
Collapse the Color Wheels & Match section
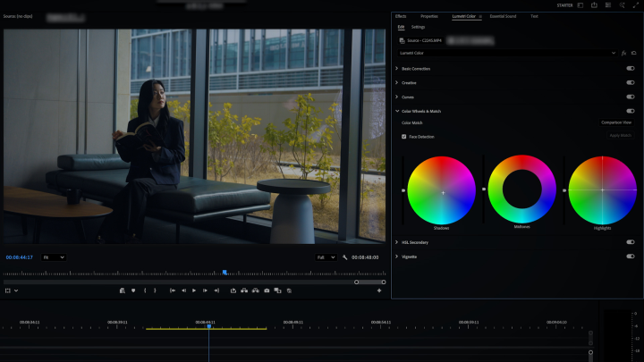click(397, 111)
